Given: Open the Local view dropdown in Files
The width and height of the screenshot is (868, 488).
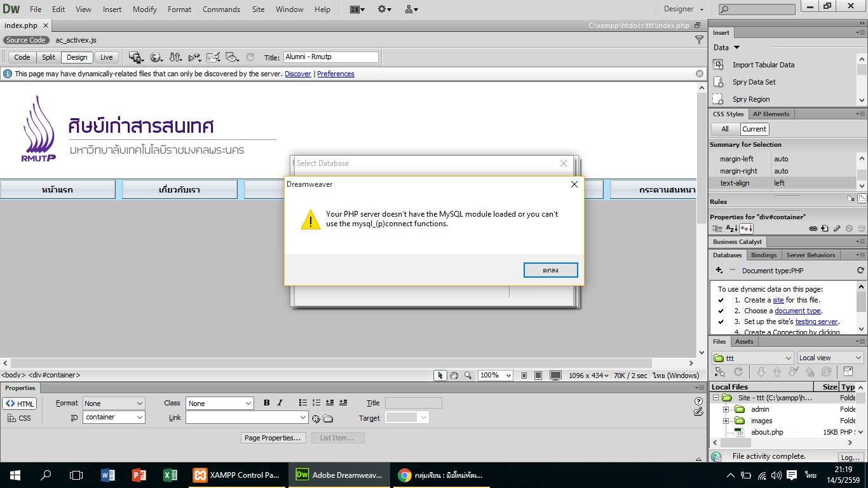Looking at the screenshot, I should [x=829, y=357].
